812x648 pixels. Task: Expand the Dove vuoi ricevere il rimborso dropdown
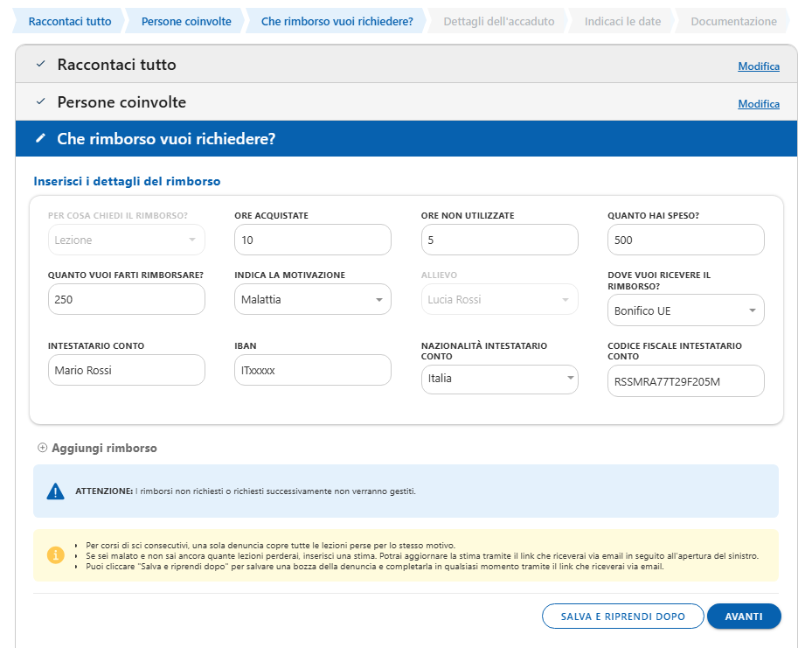pyautogui.click(x=685, y=310)
